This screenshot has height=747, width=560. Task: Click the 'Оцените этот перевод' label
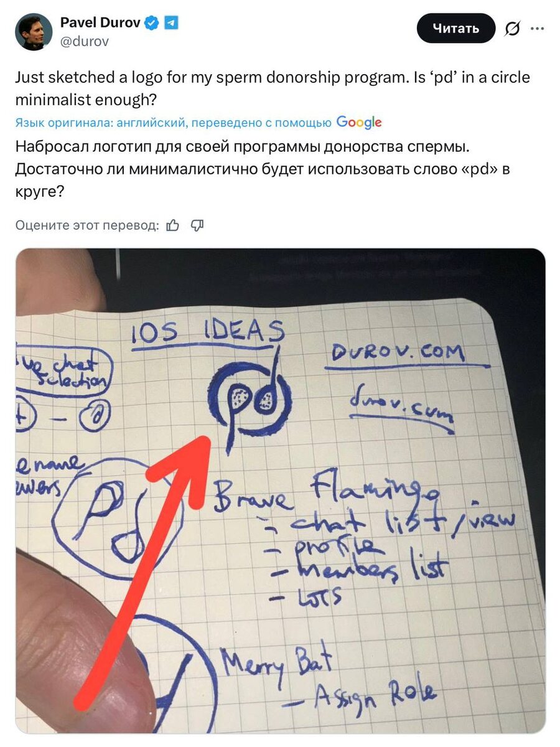coord(87,225)
